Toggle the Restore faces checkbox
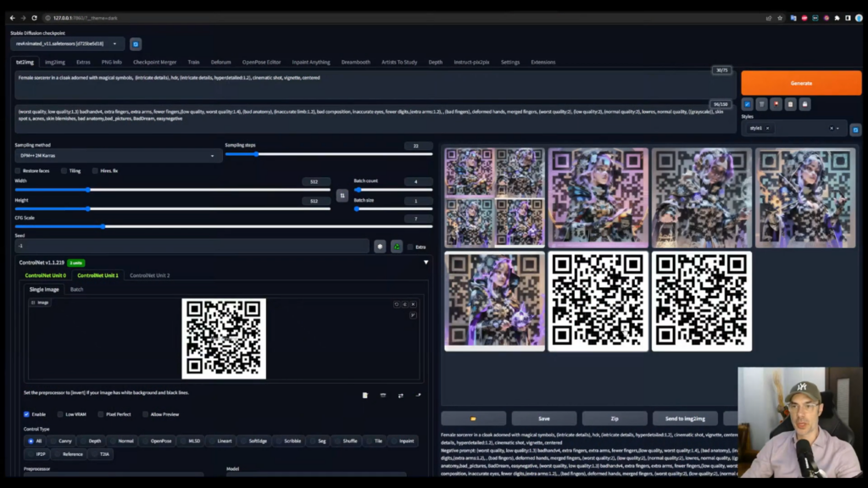 (19, 170)
